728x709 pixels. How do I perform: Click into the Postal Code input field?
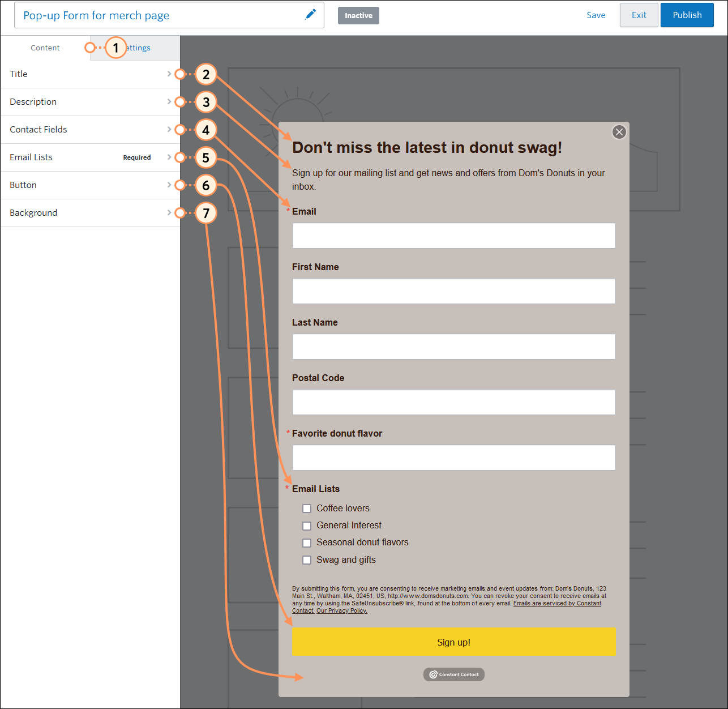pos(454,402)
